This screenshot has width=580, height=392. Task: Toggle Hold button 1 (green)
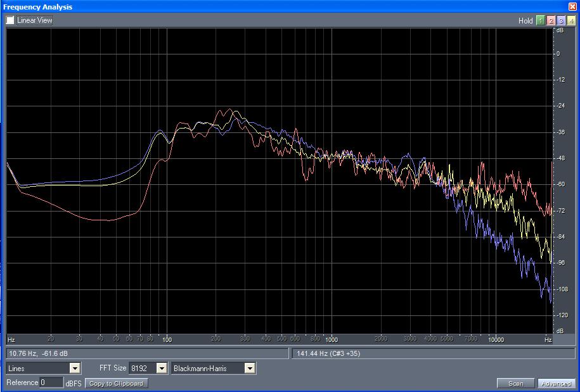(541, 21)
